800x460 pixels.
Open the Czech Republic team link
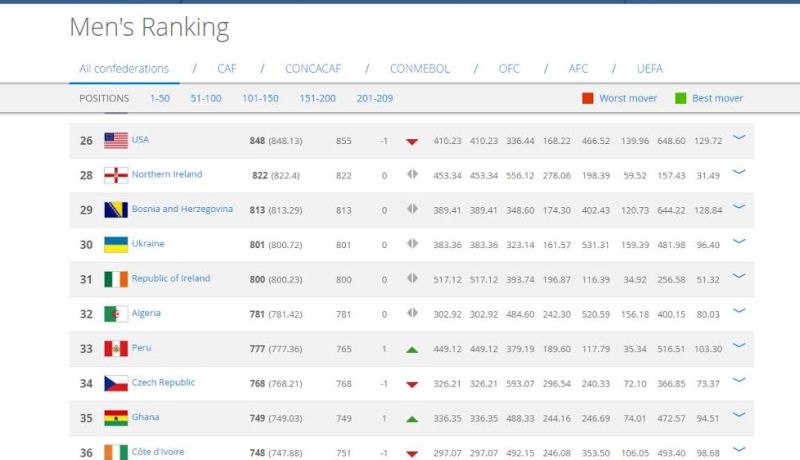click(x=163, y=382)
